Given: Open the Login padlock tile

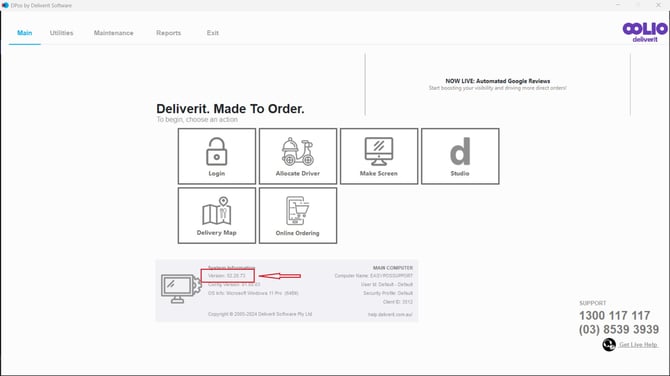Looking at the screenshot, I should coord(217,156).
